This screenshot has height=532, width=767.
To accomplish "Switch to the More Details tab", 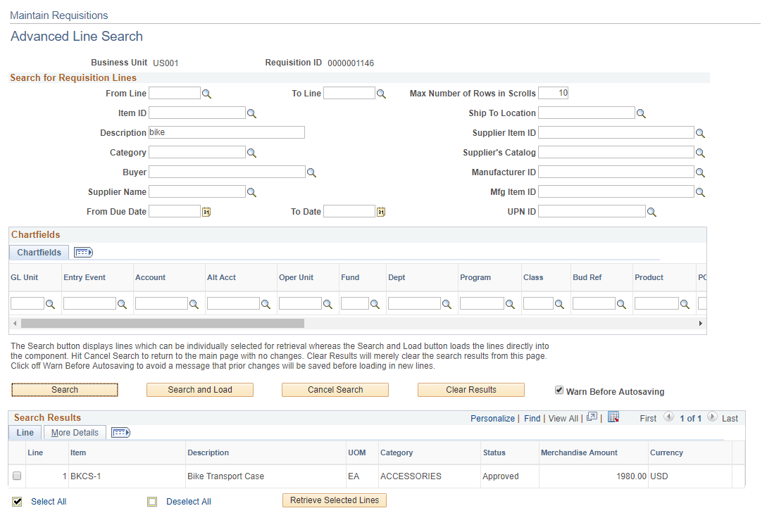I will [74, 432].
